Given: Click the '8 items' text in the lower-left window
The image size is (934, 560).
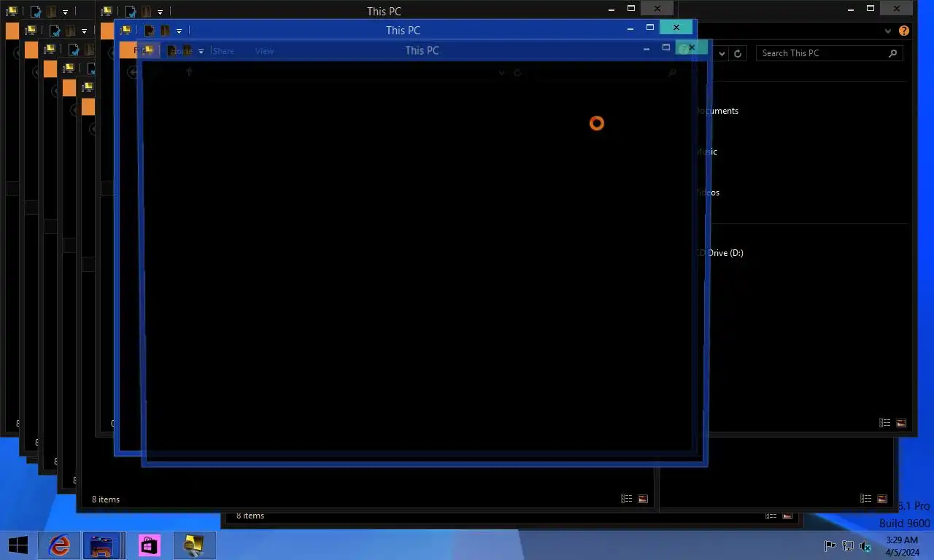Looking at the screenshot, I should [106, 499].
